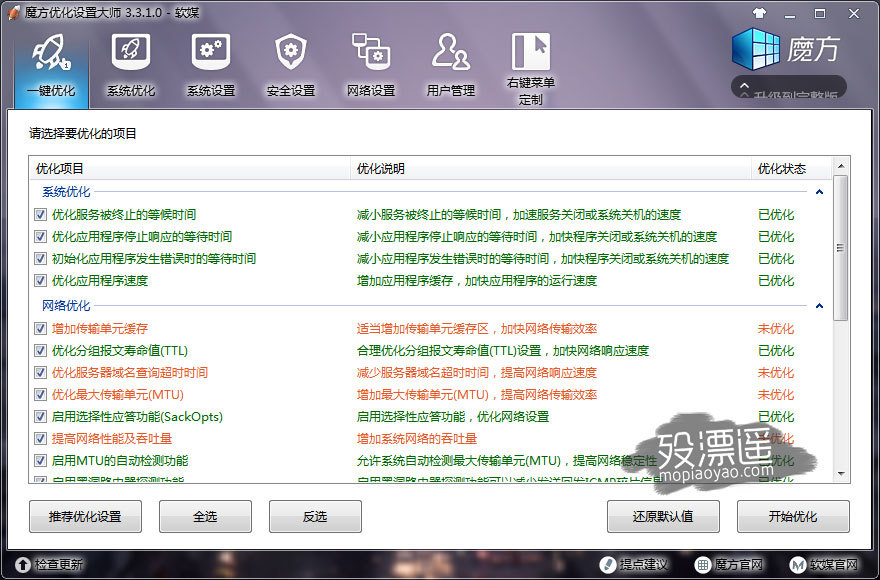Uncheck 启用MTU的自动检测功能
Screen dimensions: 880x580
click(x=40, y=460)
